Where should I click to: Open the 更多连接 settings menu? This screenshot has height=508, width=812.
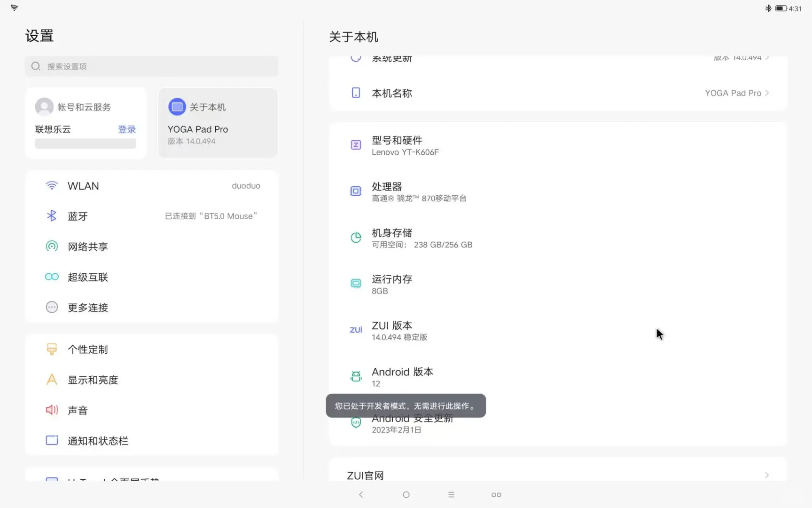152,307
